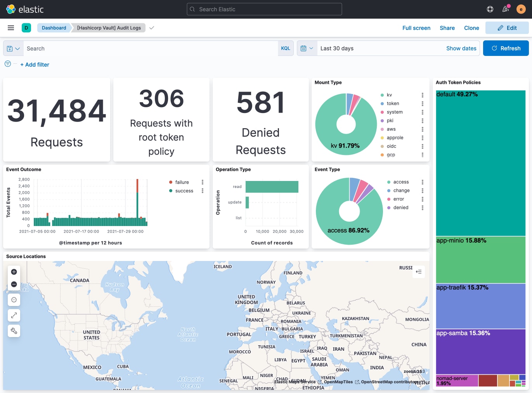Enter Full screen mode
Viewport: 532px width, 393px height.
(416, 28)
